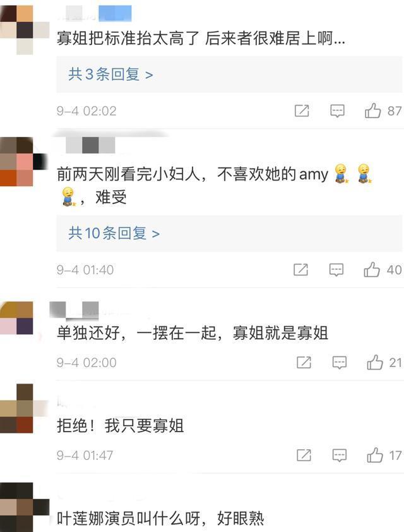
Task: Reply to the 9-4 02:02 comment
Action: tap(337, 111)
